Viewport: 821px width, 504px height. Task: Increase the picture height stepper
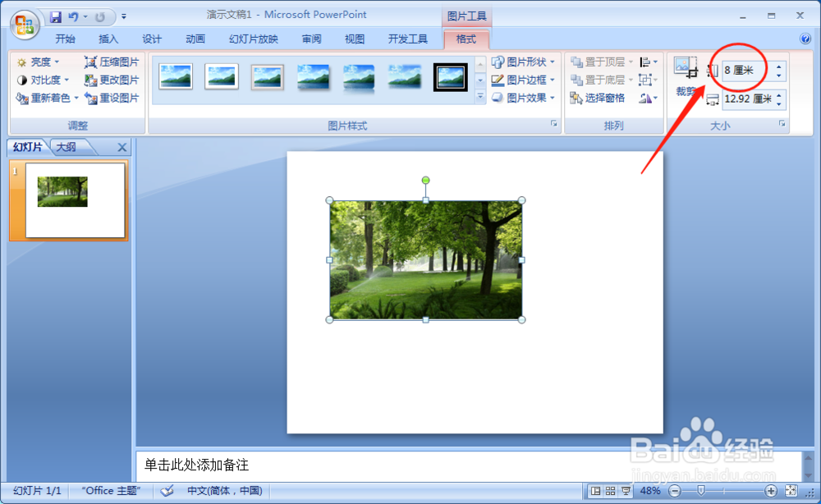point(779,66)
